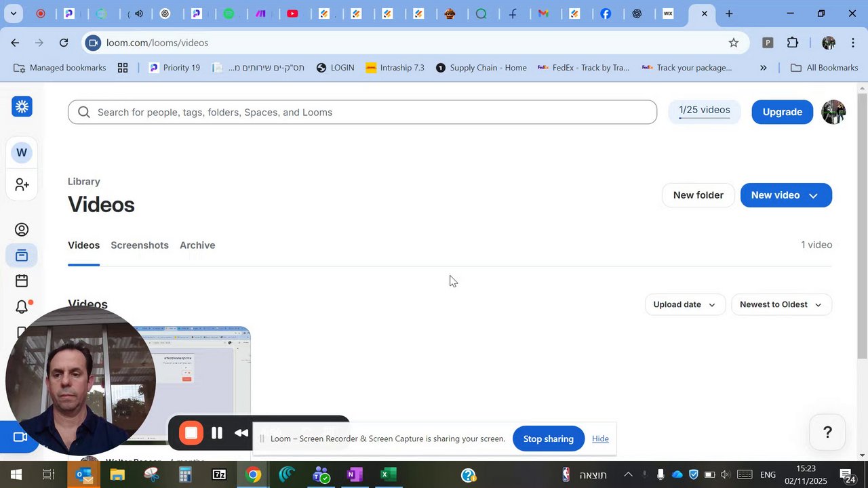The width and height of the screenshot is (868, 488).
Task: Select the Videos tab in Library
Action: (x=83, y=245)
